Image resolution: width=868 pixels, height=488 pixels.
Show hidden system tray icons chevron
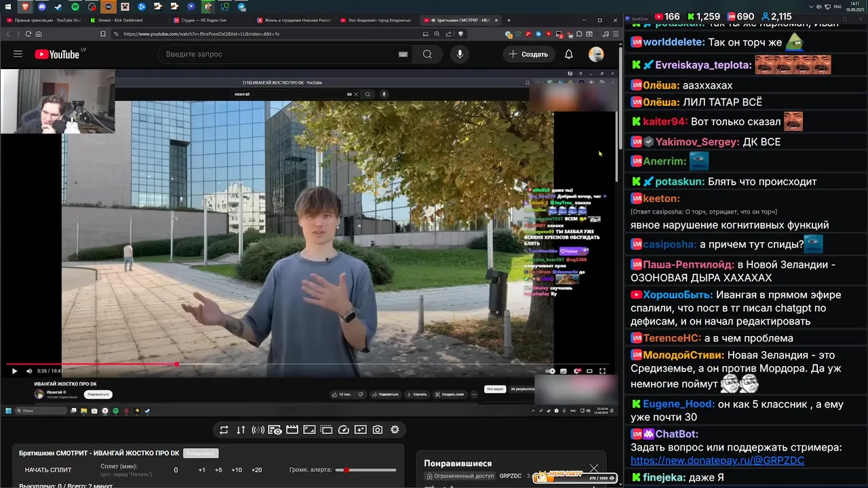point(812,7)
